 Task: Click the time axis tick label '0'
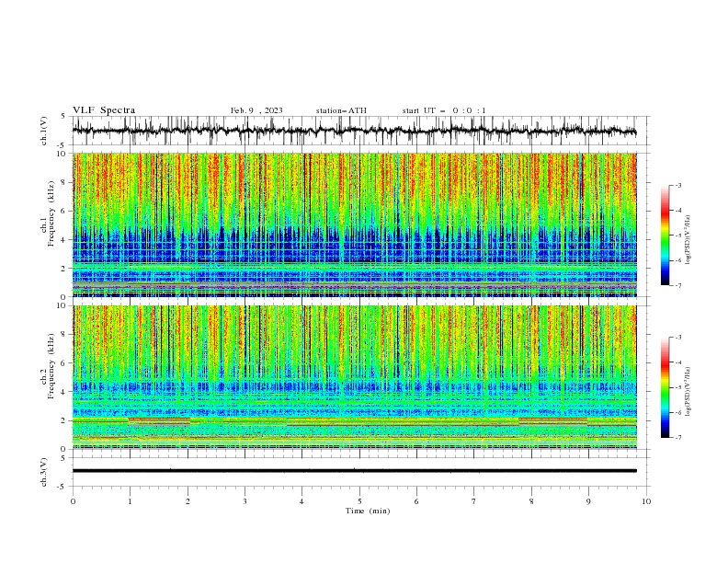pos(73,501)
